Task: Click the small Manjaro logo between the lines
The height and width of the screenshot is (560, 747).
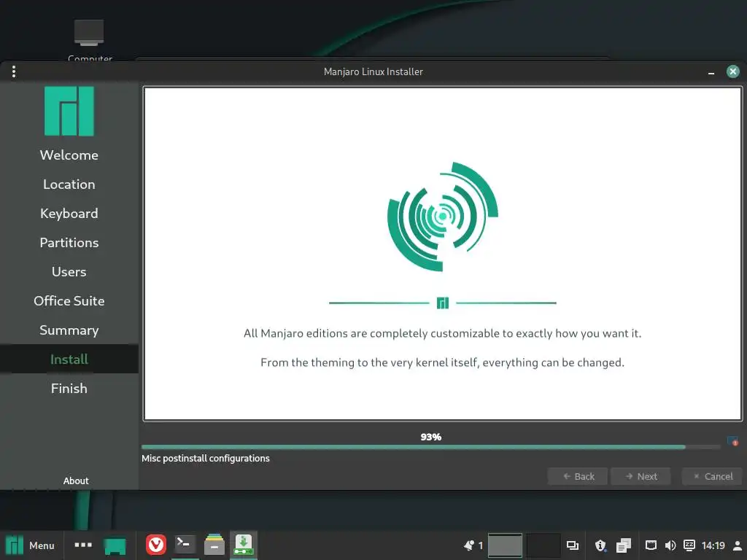Action: tap(443, 303)
